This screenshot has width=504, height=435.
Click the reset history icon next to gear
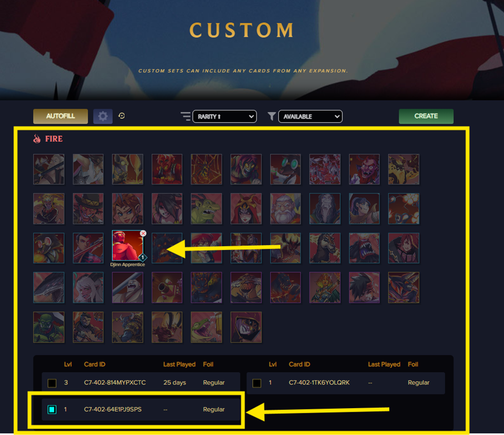tap(122, 116)
